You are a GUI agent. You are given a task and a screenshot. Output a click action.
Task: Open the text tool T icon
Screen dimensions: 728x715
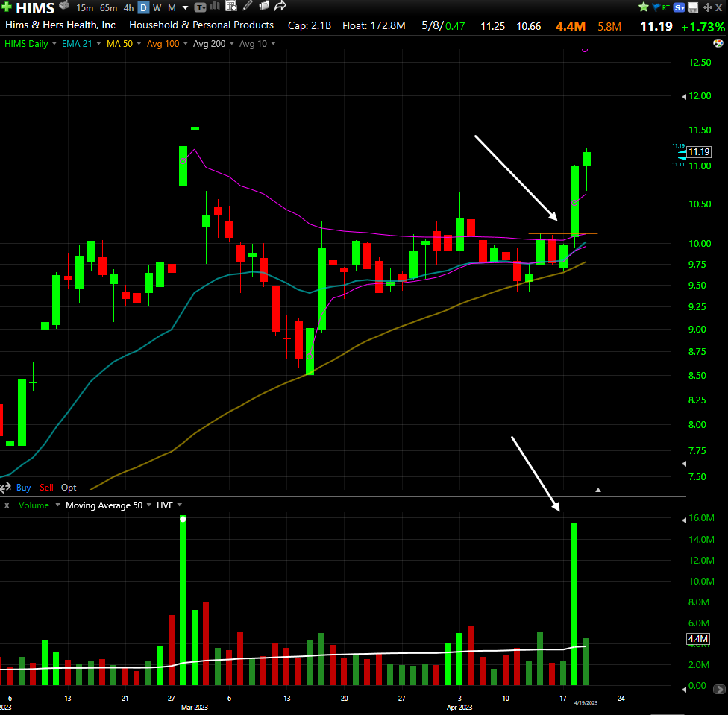click(x=200, y=7)
